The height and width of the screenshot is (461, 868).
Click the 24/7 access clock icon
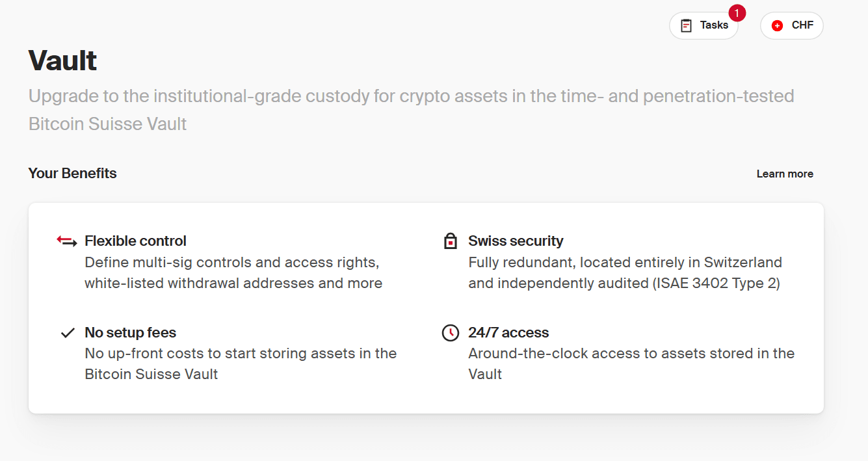coord(450,333)
